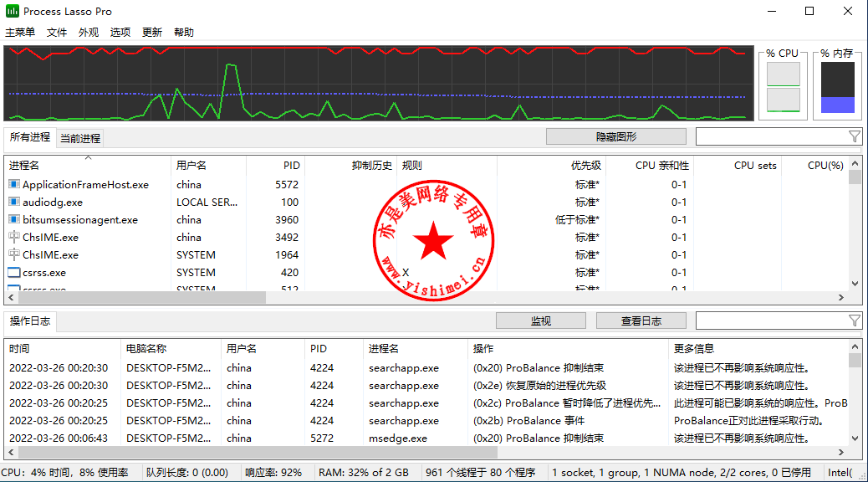The height and width of the screenshot is (482, 868).
Task: Open the 帮助 menu
Action: (184, 32)
